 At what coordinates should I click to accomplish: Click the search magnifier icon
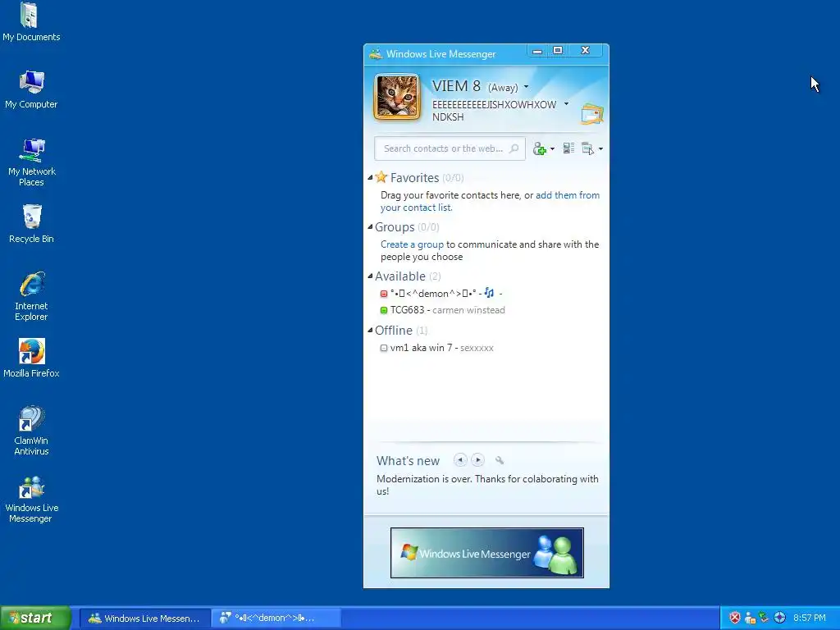point(514,148)
